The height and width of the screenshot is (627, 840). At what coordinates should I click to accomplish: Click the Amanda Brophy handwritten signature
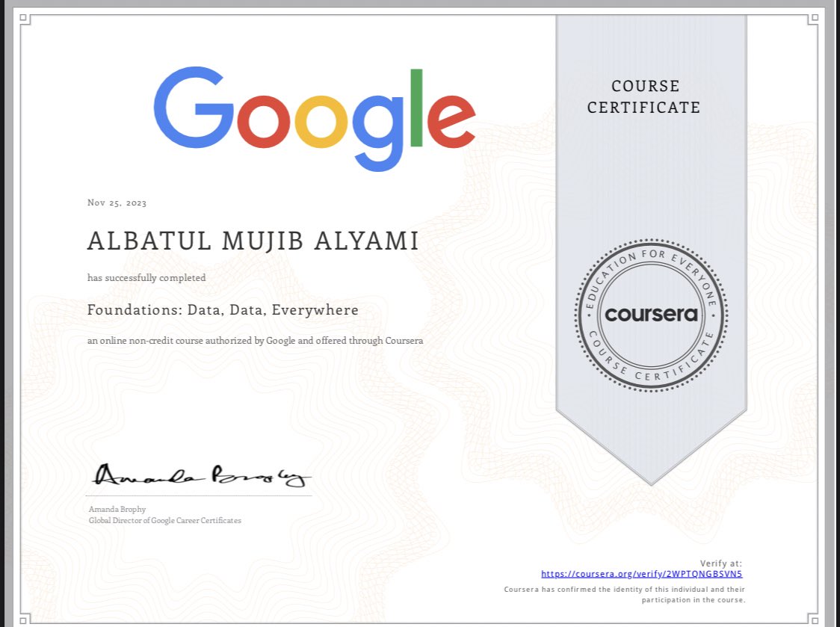pyautogui.click(x=202, y=475)
